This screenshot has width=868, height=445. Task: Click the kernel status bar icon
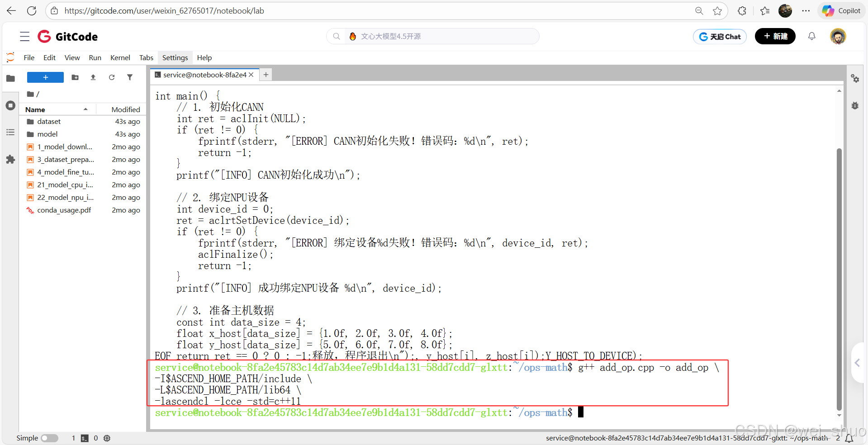tap(107, 438)
